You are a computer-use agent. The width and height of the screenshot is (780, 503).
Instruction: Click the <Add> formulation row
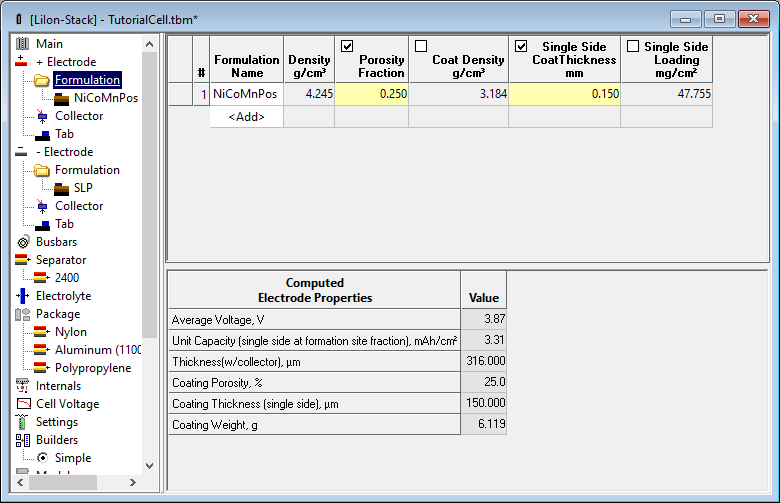247,117
